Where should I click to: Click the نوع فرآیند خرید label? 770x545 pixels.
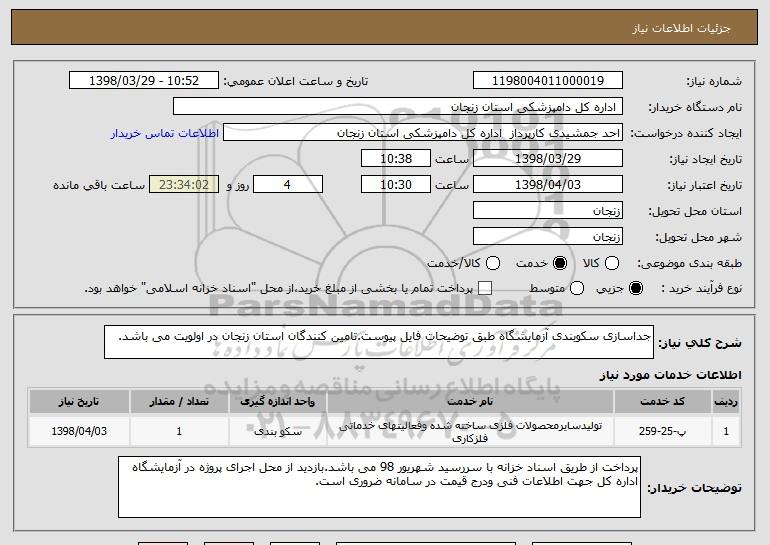pyautogui.click(x=702, y=289)
